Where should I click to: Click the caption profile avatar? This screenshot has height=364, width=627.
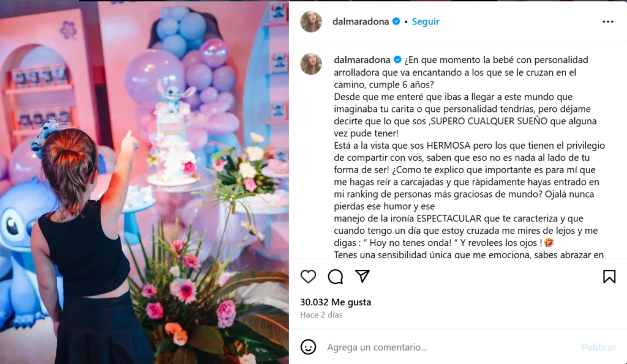pos(311,64)
